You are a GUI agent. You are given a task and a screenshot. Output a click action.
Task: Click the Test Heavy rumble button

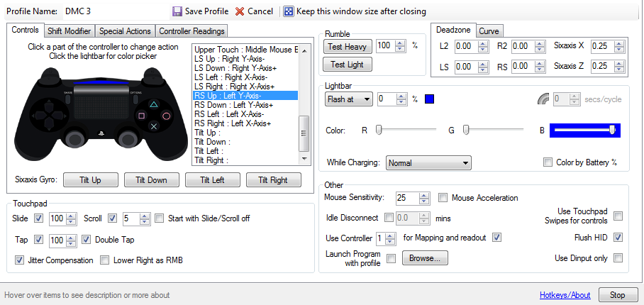tap(348, 47)
